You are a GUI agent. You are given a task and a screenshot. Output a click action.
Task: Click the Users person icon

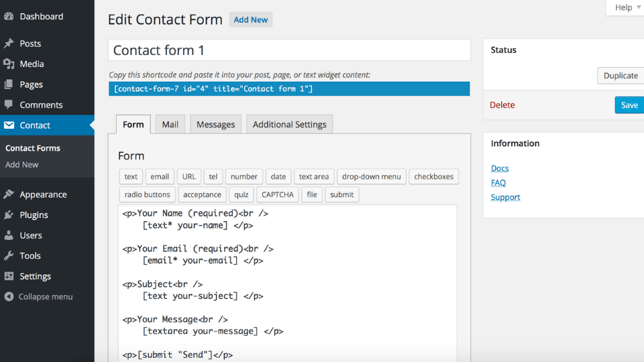coord(9,235)
